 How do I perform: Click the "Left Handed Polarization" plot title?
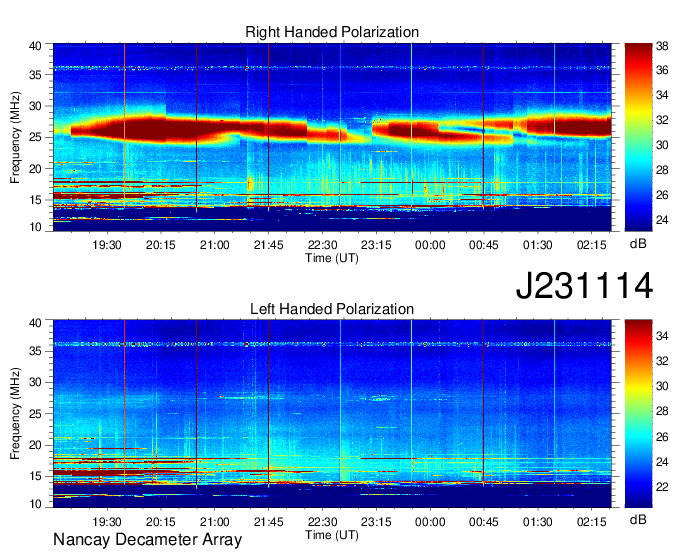pos(332,309)
